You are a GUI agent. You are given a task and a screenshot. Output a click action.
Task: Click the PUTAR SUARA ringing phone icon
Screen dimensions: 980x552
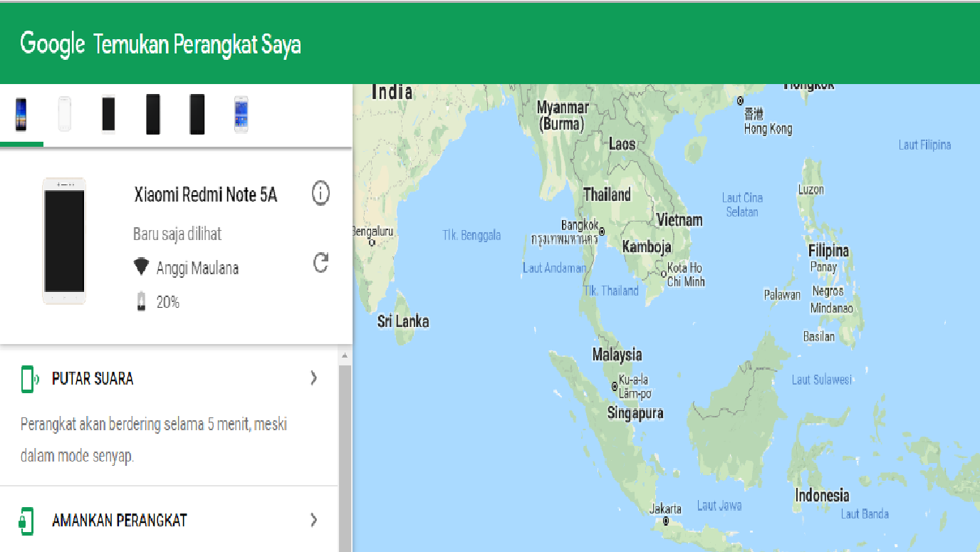(28, 379)
